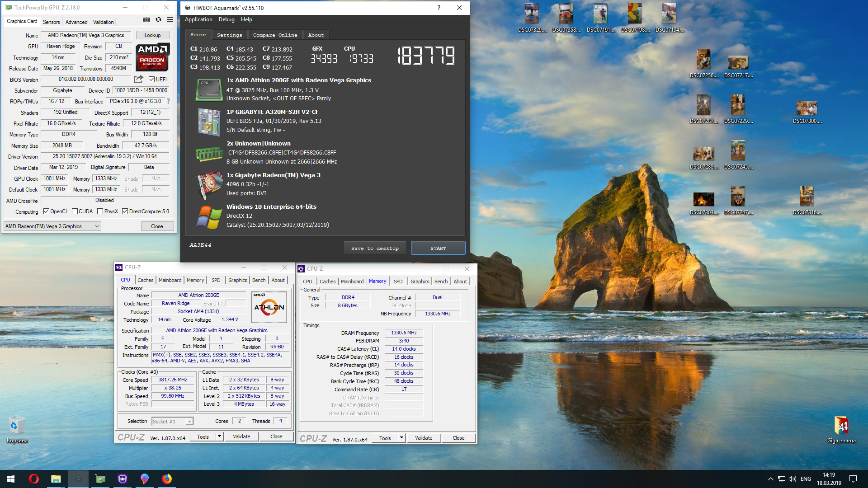Open the About tab in Aquamark
Screen dimensions: 868x488
coord(316,35)
